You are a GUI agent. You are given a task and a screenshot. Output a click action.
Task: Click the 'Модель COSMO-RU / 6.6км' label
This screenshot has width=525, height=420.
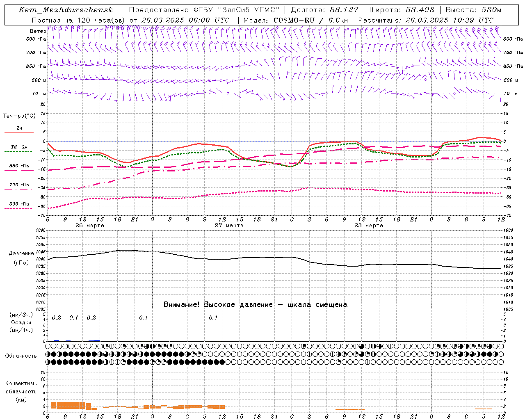coord(296,20)
